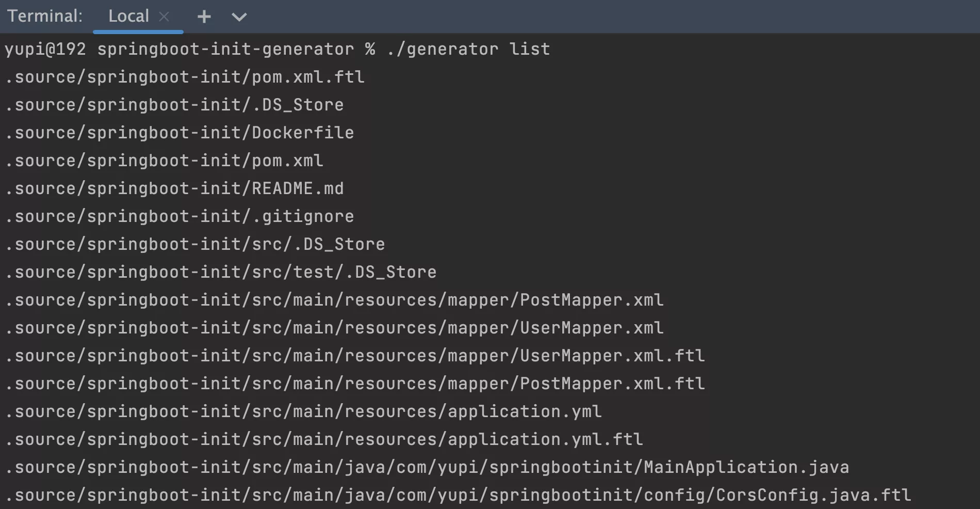Select the springboot-init/pom.xml path line
The height and width of the screenshot is (509, 980).
tap(164, 161)
